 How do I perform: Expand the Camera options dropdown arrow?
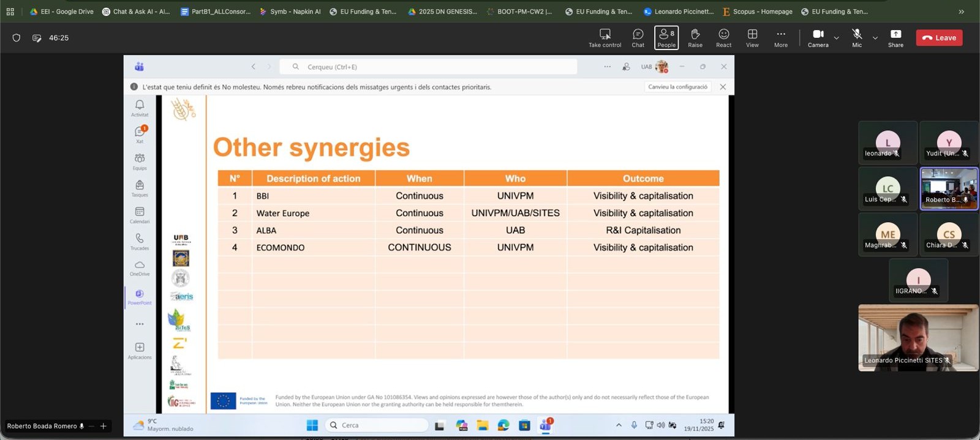(x=837, y=38)
